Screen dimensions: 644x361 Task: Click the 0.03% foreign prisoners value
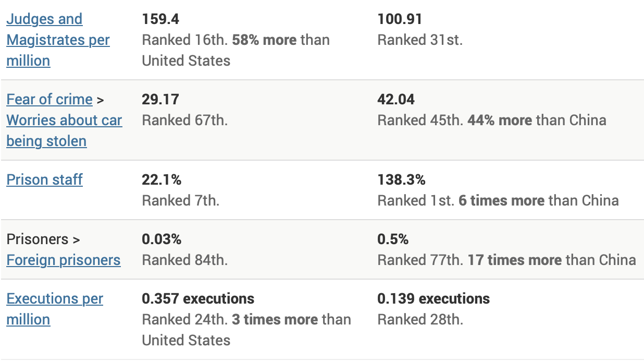click(162, 239)
